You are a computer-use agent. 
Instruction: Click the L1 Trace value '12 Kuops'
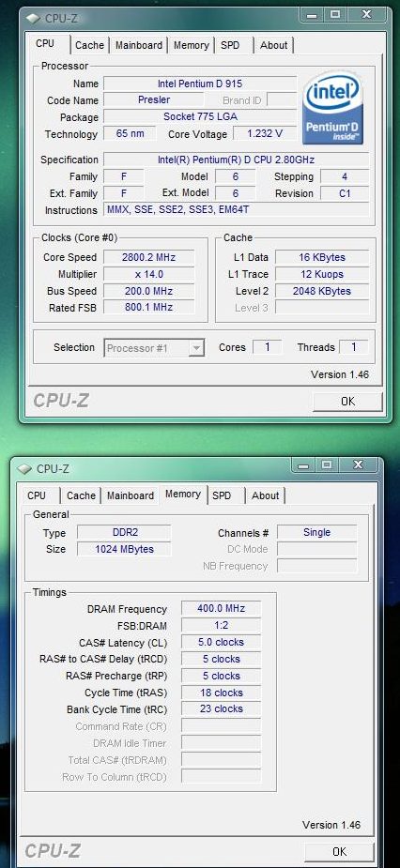click(322, 274)
